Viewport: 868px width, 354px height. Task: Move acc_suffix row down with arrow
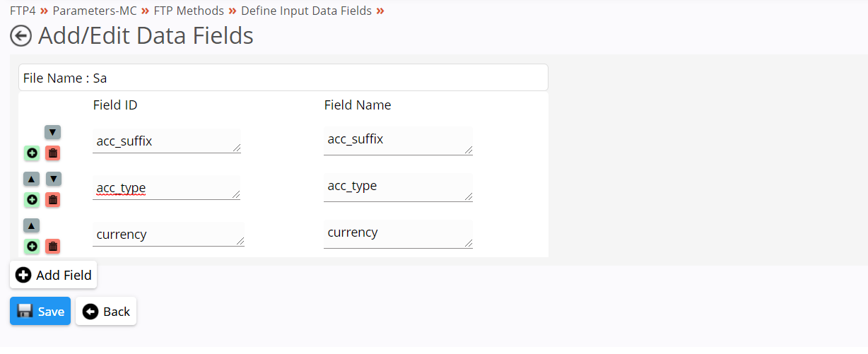click(x=53, y=132)
